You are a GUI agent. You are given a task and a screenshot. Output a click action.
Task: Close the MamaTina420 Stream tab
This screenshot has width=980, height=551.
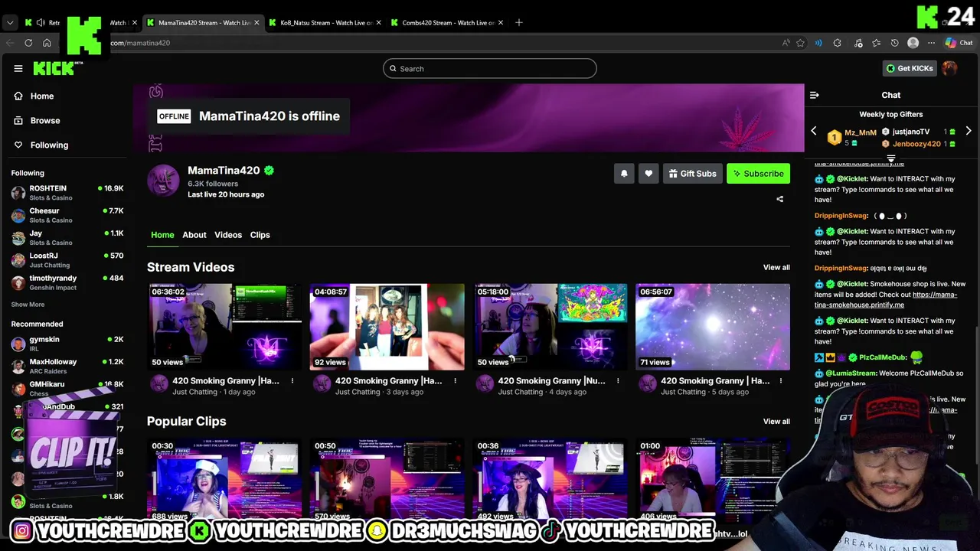coord(256,23)
